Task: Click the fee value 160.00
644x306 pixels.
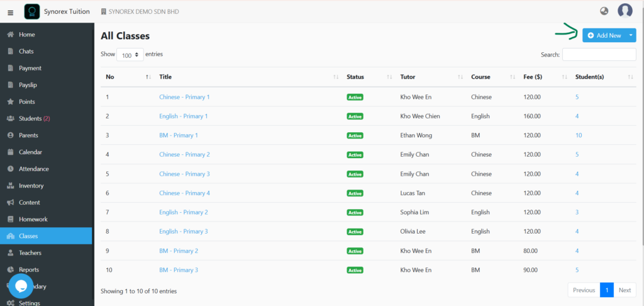Action: click(531, 116)
